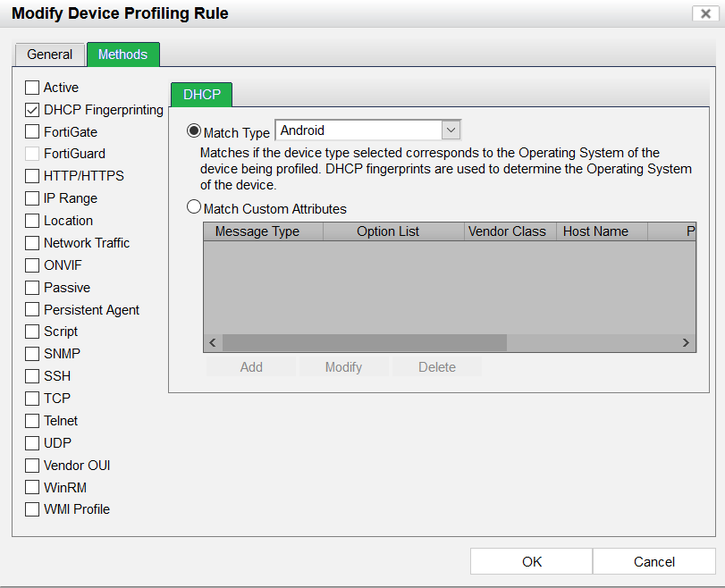Open the Match Type Android dropdown
This screenshot has width=725, height=588.
(x=451, y=130)
